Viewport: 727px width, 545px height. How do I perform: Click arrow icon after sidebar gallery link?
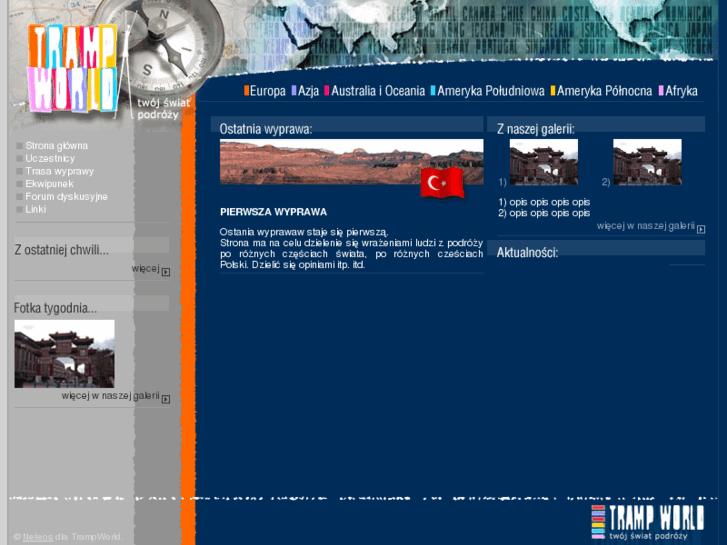166,399
